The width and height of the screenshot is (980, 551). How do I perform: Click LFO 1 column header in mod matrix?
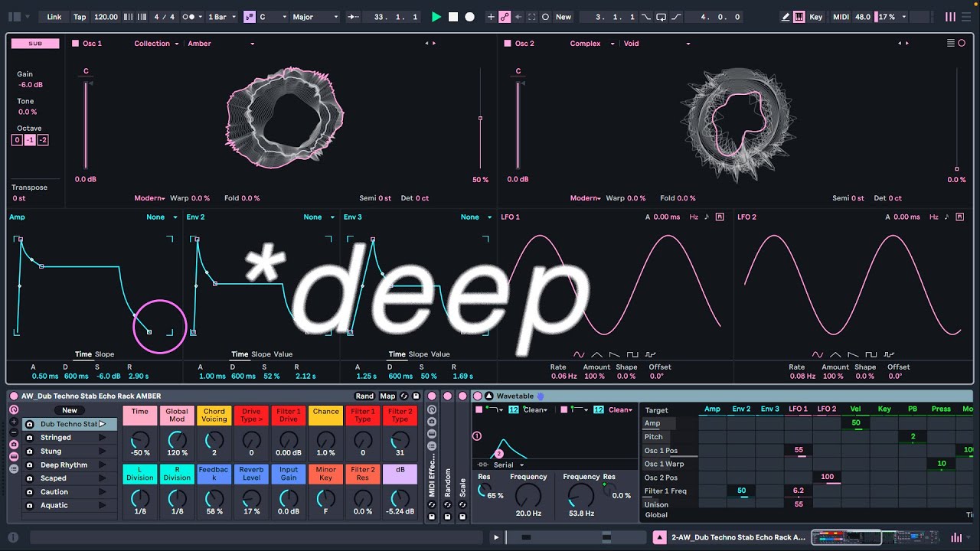pyautogui.click(x=799, y=409)
